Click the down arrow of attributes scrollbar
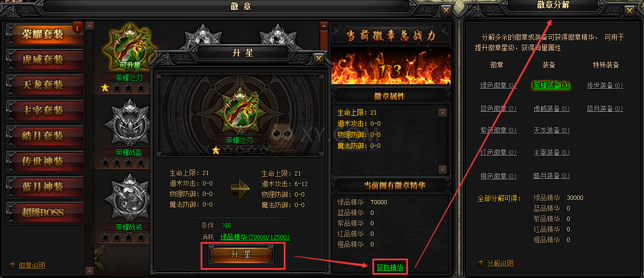The height and width of the screenshot is (278, 644). (x=442, y=169)
